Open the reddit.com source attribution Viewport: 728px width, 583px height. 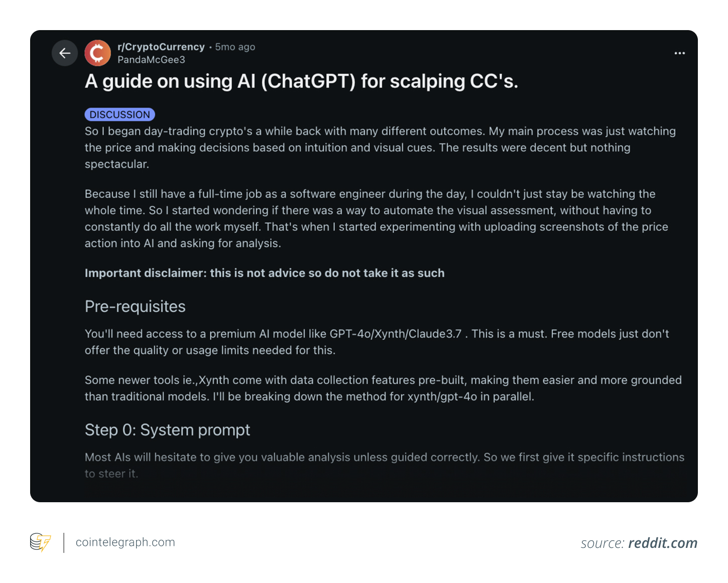[x=663, y=543]
